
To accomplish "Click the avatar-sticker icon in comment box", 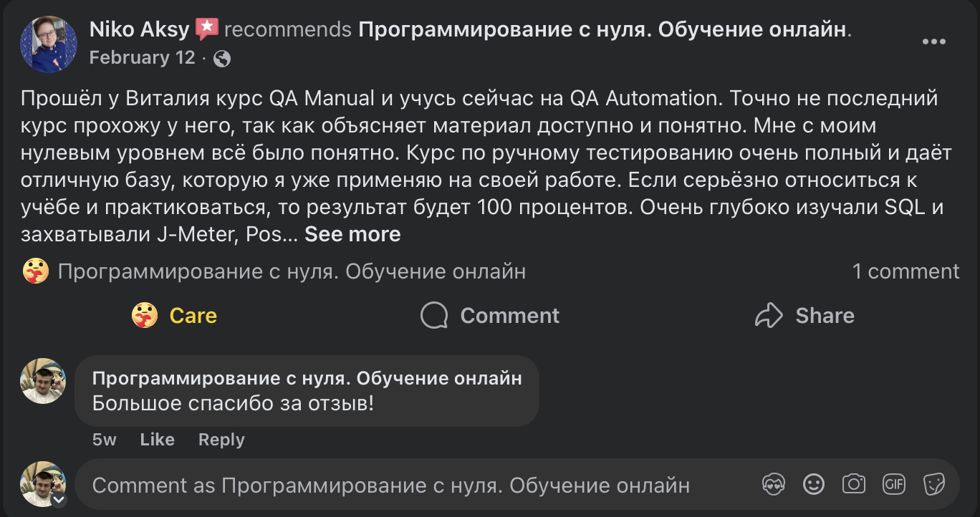I will tap(774, 485).
